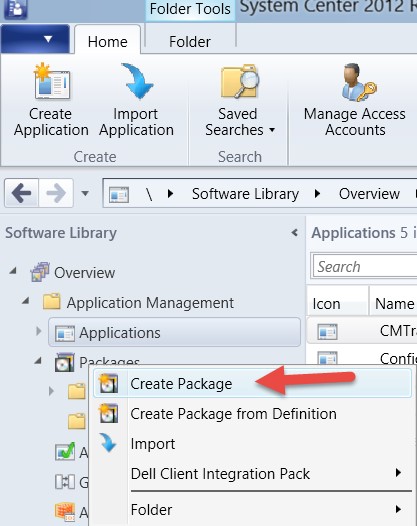The image size is (417, 526).
Task: Collapse the Overview tree node
Action: tap(13, 270)
